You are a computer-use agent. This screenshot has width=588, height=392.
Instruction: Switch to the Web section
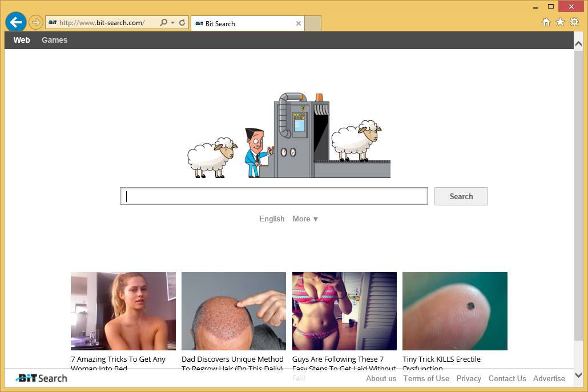click(x=21, y=40)
